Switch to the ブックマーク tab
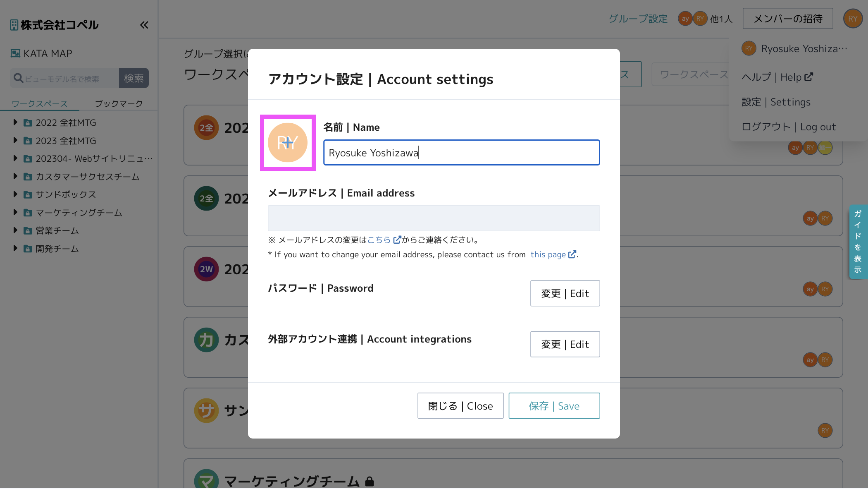This screenshot has width=868, height=489. click(x=119, y=104)
